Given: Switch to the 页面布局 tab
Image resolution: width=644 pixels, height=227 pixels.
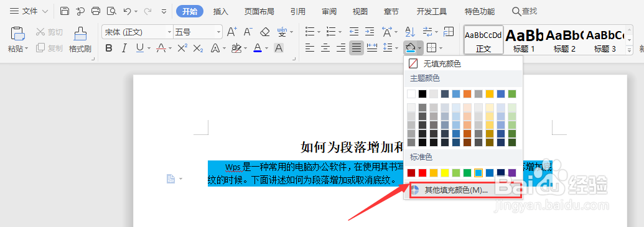Looking at the screenshot, I should [x=259, y=11].
